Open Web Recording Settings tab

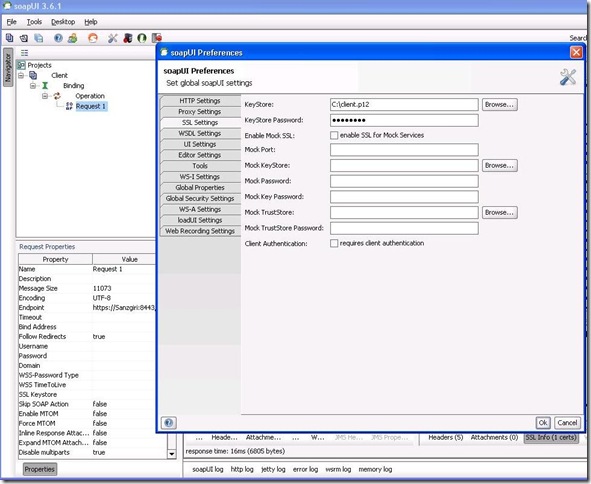click(x=200, y=231)
